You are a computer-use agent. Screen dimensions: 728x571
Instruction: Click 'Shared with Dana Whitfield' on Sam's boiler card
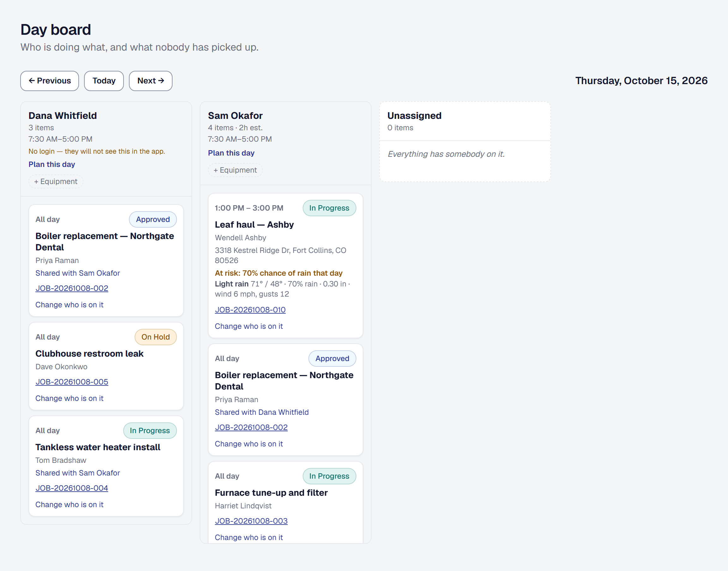pyautogui.click(x=262, y=412)
